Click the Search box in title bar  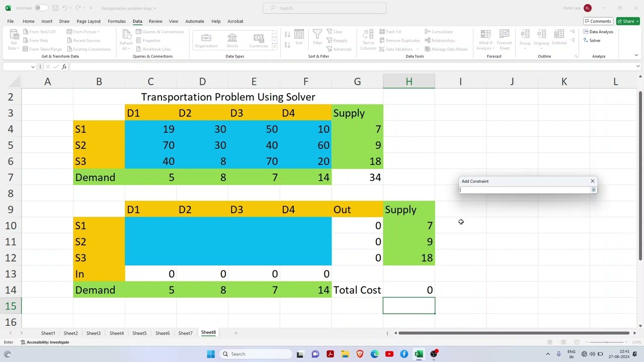pos(325,8)
